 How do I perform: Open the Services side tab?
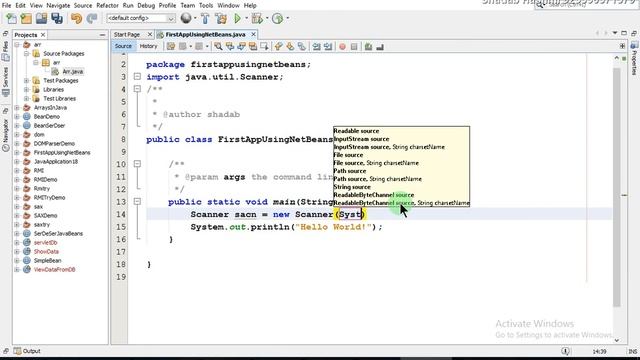pyautogui.click(x=6, y=81)
